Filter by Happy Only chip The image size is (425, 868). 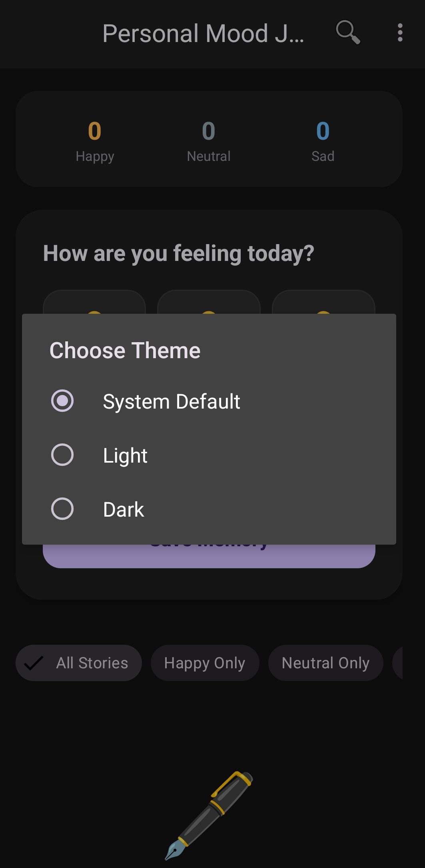click(205, 663)
